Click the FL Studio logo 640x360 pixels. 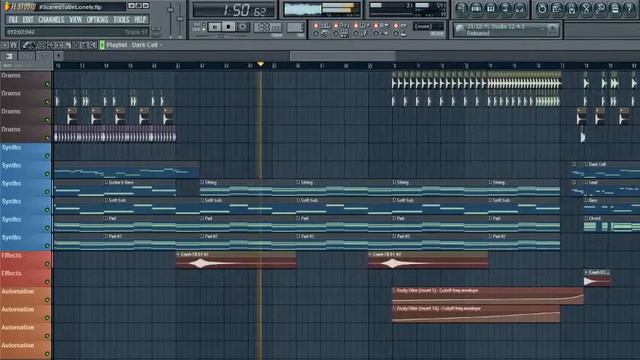coord(19,7)
